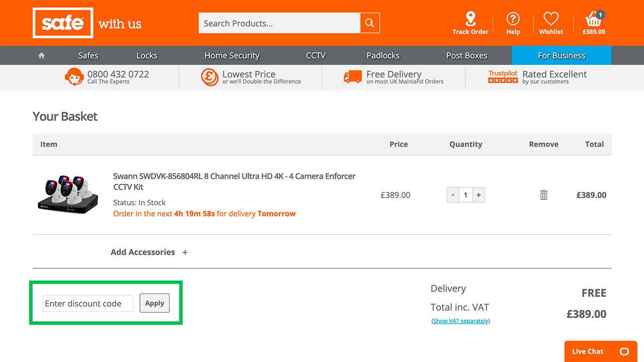Remove item using trash bin icon

[544, 195]
